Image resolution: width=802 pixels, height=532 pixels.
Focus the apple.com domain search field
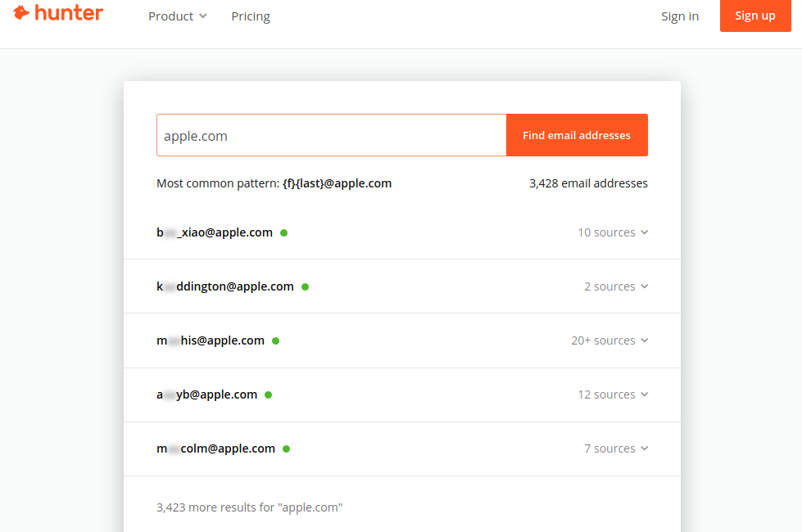(332, 135)
